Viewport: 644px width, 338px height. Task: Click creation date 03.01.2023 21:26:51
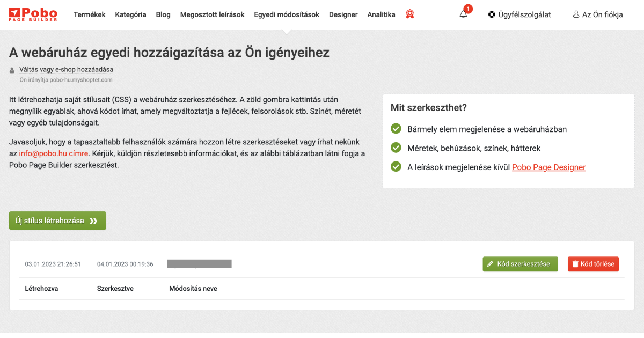(53, 264)
